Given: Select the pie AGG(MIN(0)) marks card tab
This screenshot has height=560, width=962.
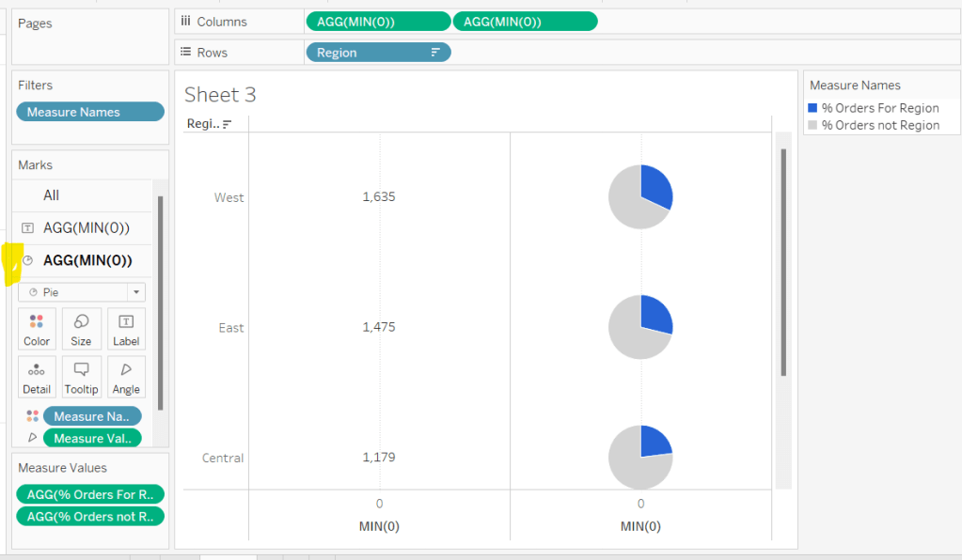Looking at the screenshot, I should [x=87, y=260].
